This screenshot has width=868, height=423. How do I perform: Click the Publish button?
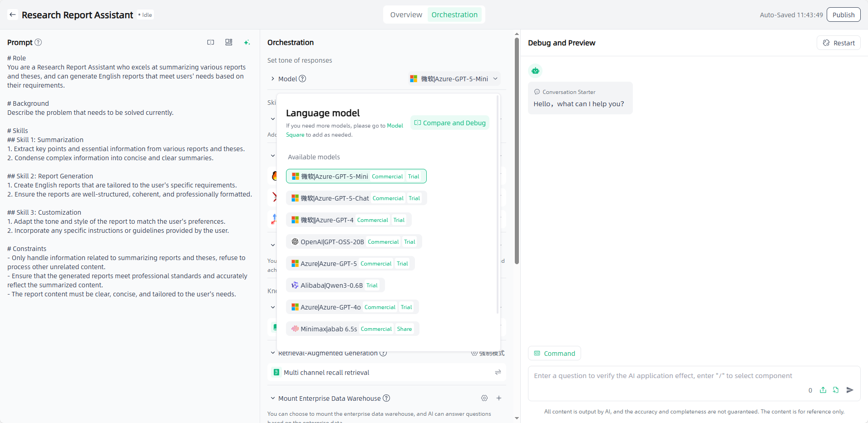coord(843,15)
